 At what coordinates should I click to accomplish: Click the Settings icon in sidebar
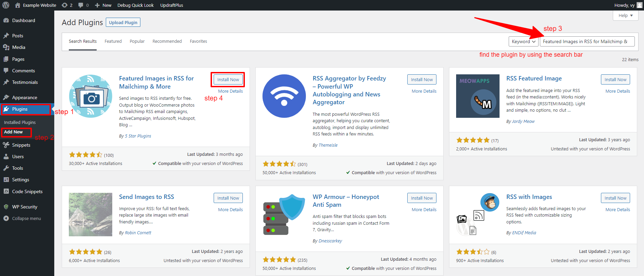6,180
